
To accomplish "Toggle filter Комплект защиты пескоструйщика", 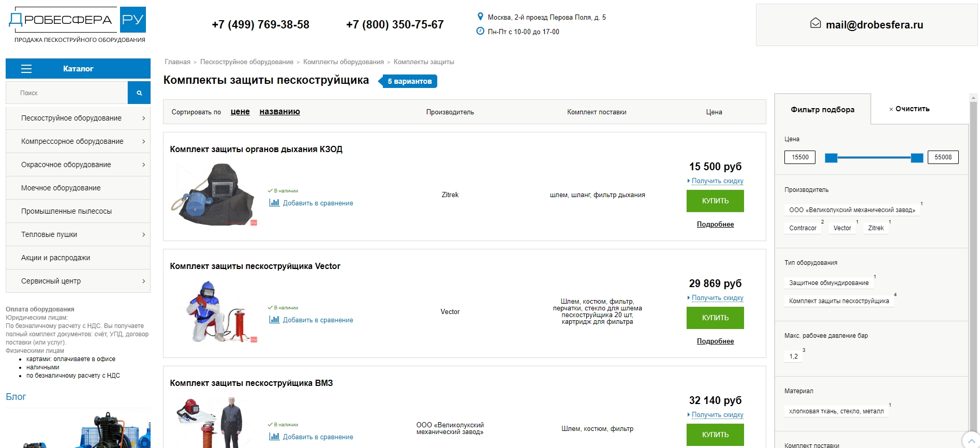I will point(839,301).
